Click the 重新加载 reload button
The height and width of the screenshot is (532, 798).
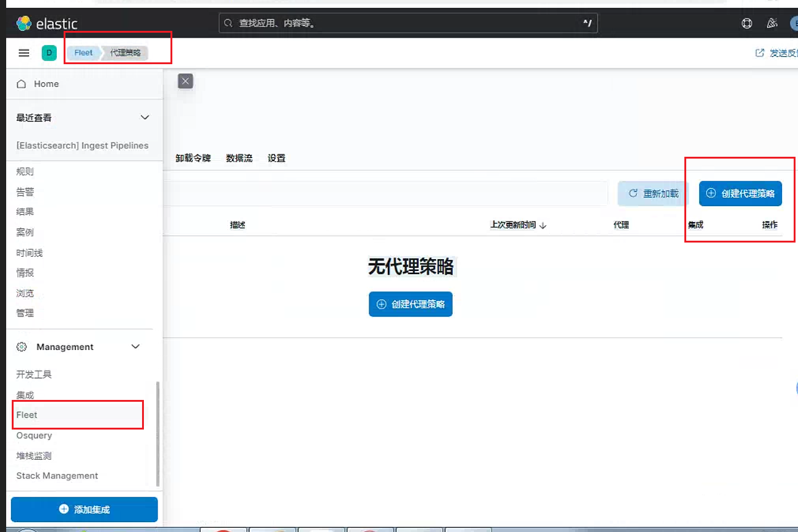click(x=653, y=194)
